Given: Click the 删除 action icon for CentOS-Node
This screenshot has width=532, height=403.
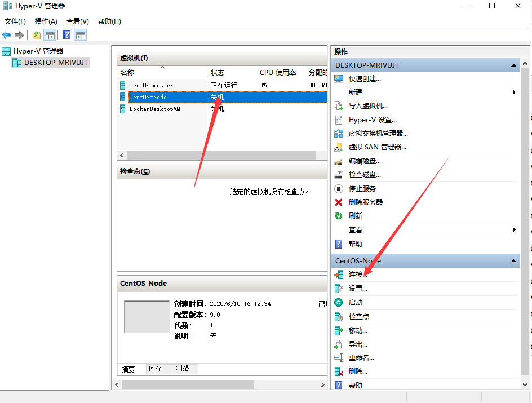Looking at the screenshot, I should coord(339,371).
